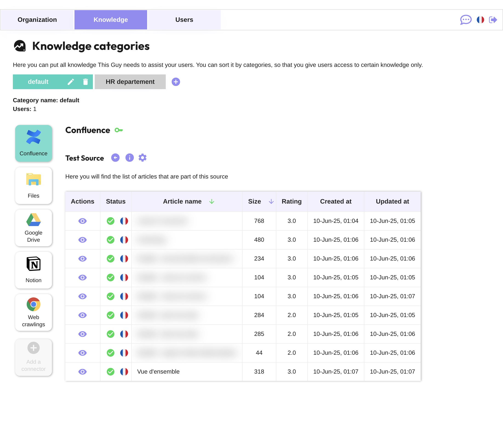Open Test Source settings gear
This screenshot has height=448, width=503.
tap(142, 158)
